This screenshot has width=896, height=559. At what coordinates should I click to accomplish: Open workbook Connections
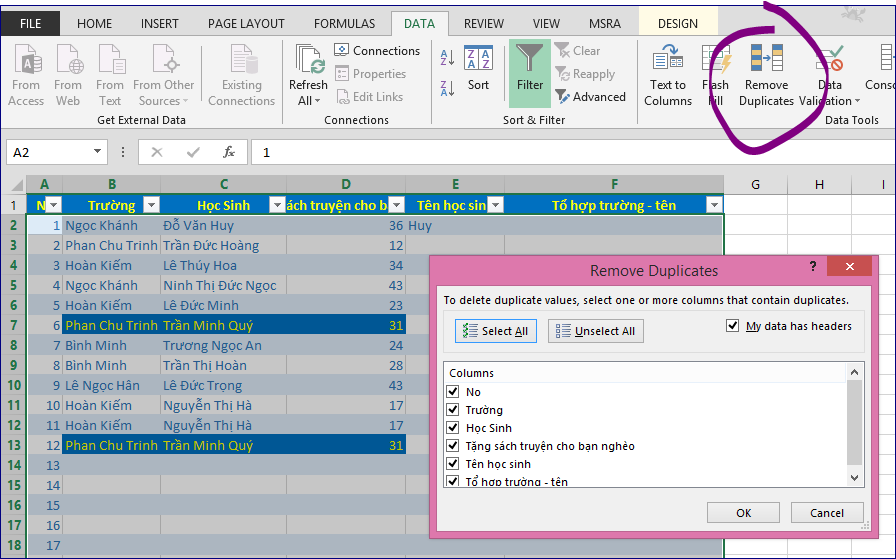click(377, 50)
